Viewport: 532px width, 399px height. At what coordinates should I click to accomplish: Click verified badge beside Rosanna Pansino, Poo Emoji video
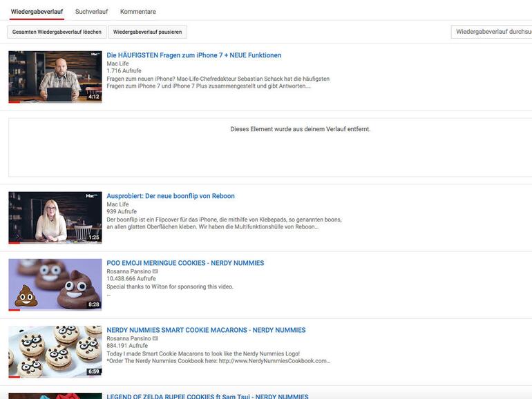pyautogui.click(x=155, y=271)
